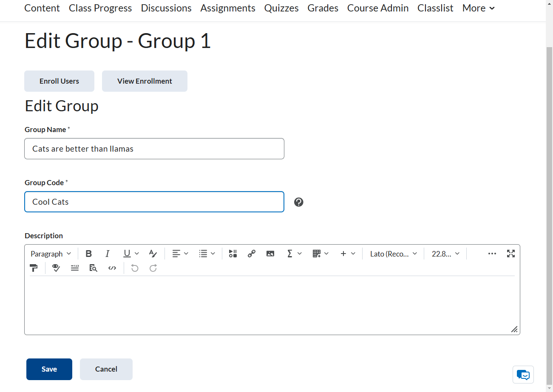Expand the list style dropdown
This screenshot has width=553, height=392.
point(207,254)
